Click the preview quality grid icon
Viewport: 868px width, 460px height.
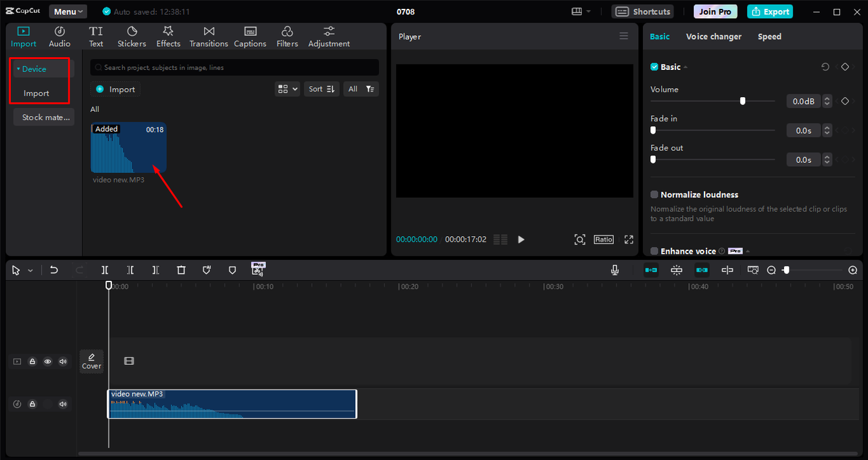pyautogui.click(x=500, y=239)
